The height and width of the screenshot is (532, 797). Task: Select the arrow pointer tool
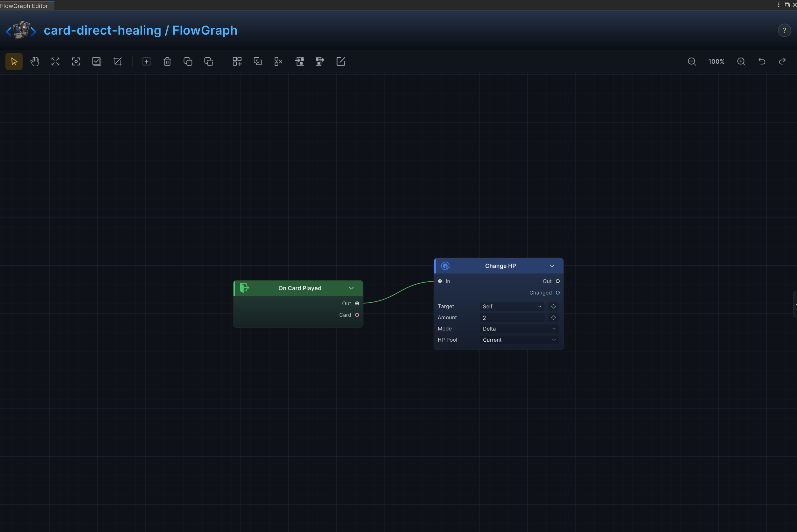tap(14, 61)
